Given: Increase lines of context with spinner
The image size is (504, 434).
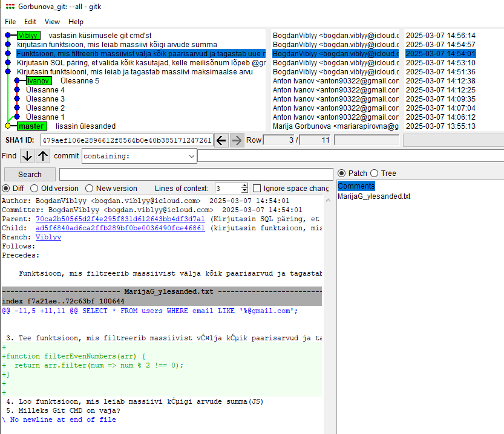Looking at the screenshot, I should [x=244, y=186].
